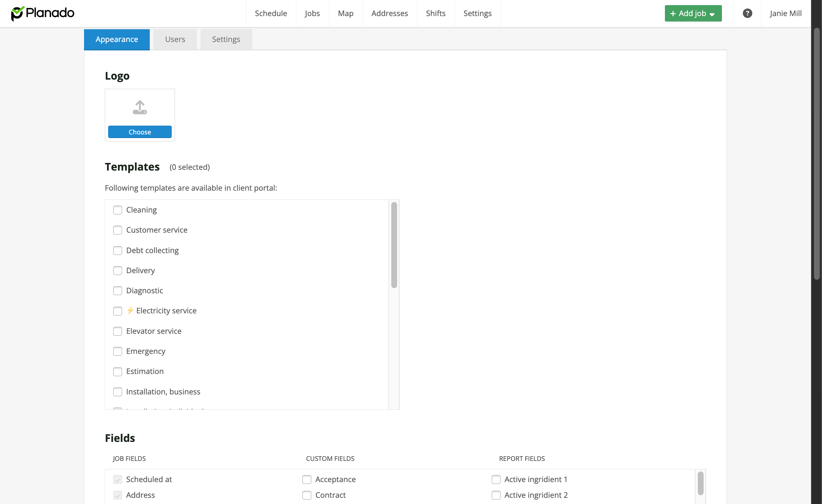Enable the Cleaning template checkbox
Screen dimensions: 822x504
(118, 210)
